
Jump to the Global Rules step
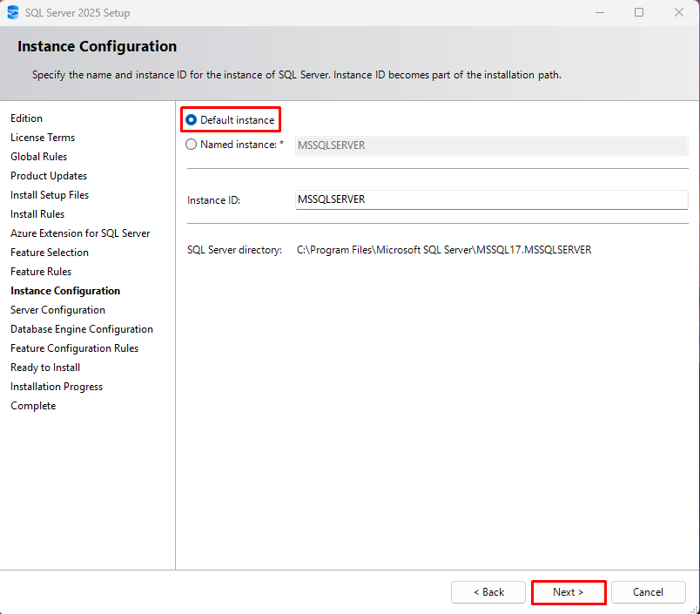(x=39, y=157)
